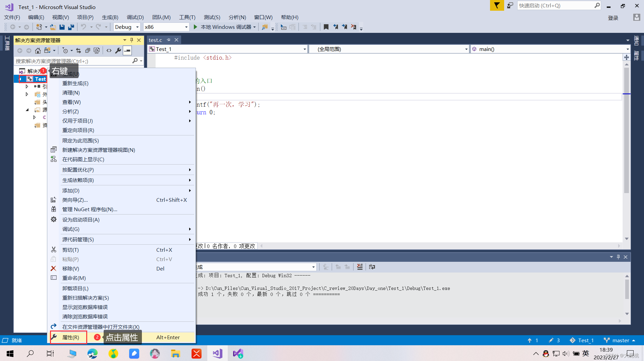The image size is (644, 361).
Task: Select 剪切(T) in context menu
Action: 121,250
